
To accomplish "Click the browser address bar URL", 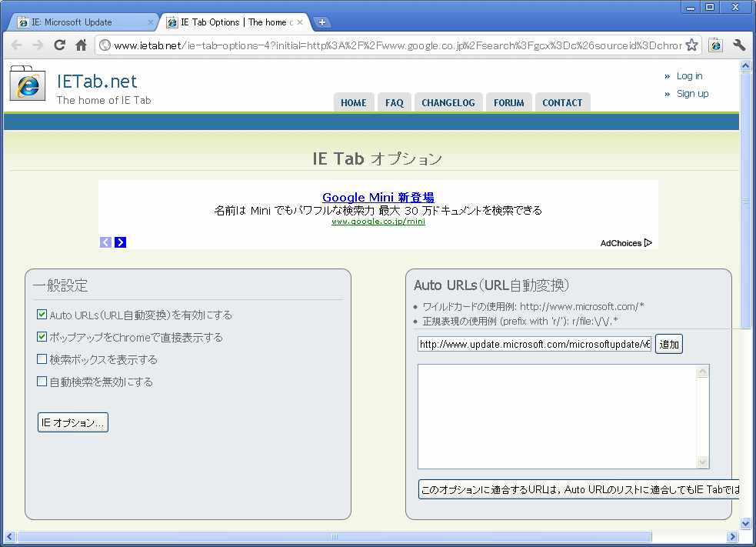I will [398, 45].
